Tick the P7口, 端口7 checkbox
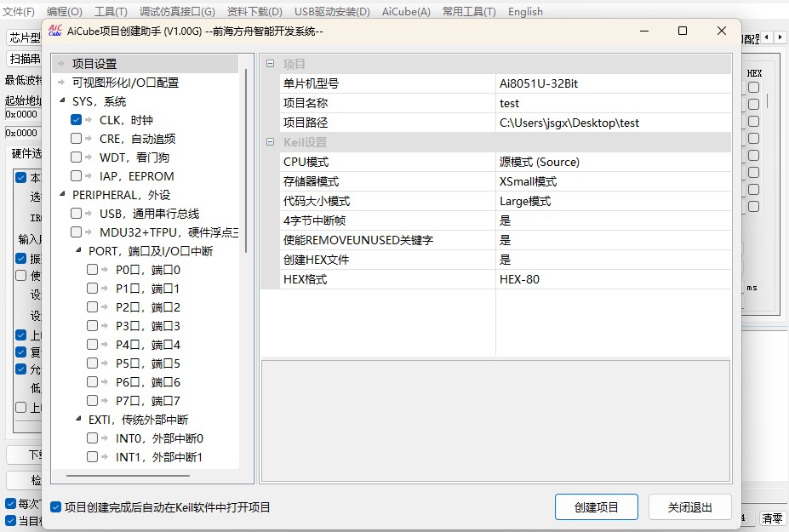This screenshot has height=532, width=789. pos(92,401)
